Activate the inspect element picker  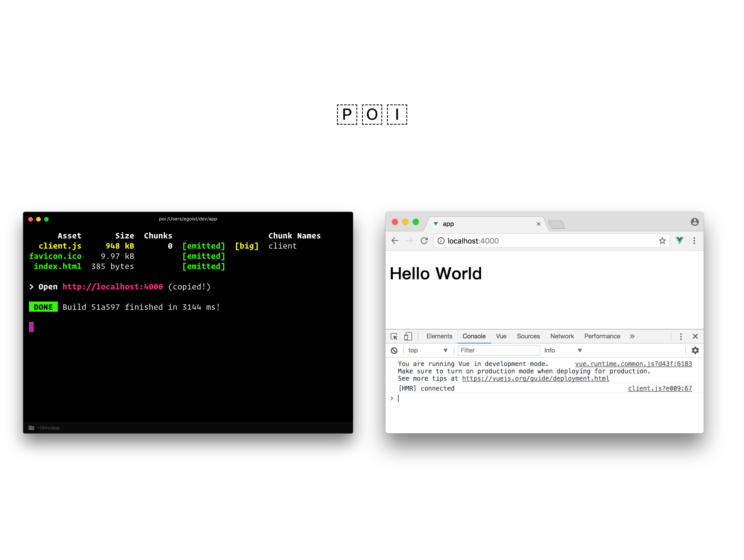[394, 336]
